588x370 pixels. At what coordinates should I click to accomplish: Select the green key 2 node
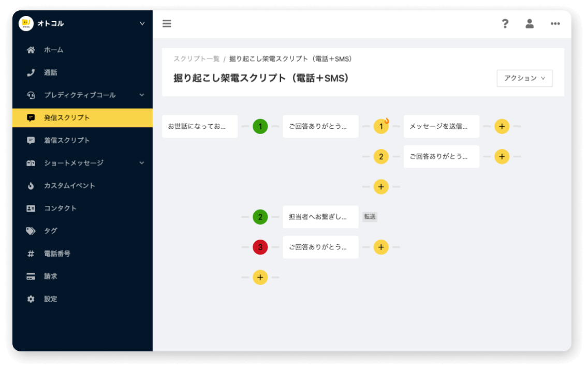pos(260,217)
